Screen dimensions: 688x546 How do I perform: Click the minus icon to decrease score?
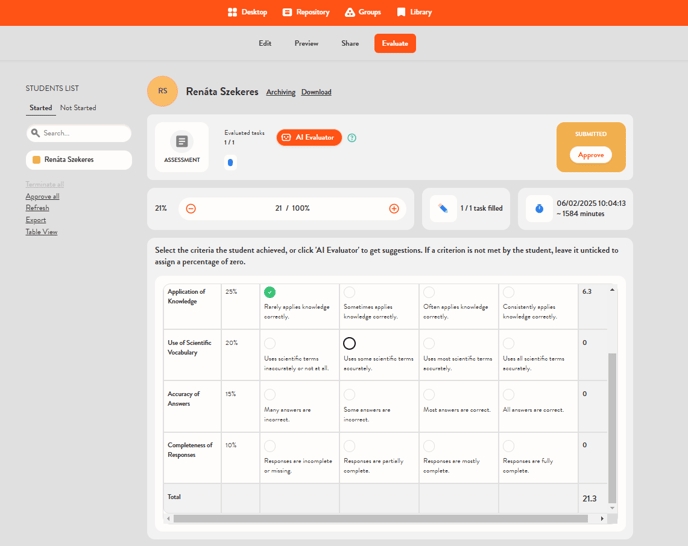pyautogui.click(x=191, y=208)
